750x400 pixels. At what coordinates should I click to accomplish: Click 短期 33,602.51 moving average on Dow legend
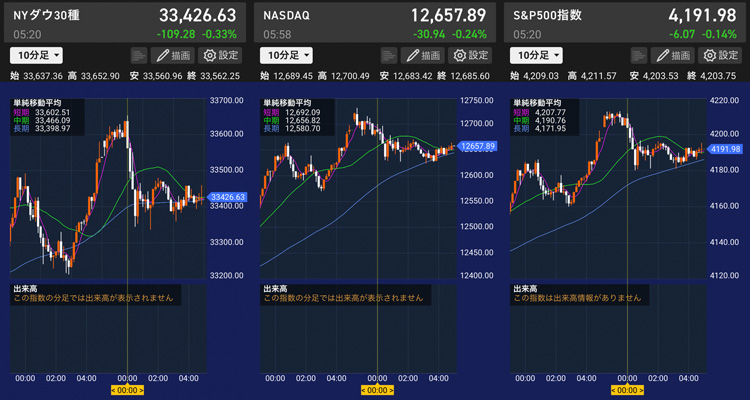click(43, 112)
